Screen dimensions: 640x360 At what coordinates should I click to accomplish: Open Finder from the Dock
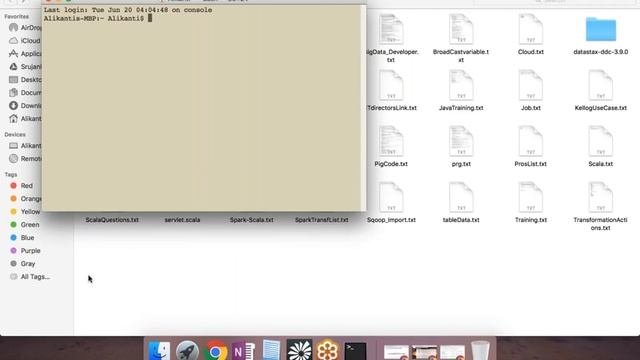(159, 351)
